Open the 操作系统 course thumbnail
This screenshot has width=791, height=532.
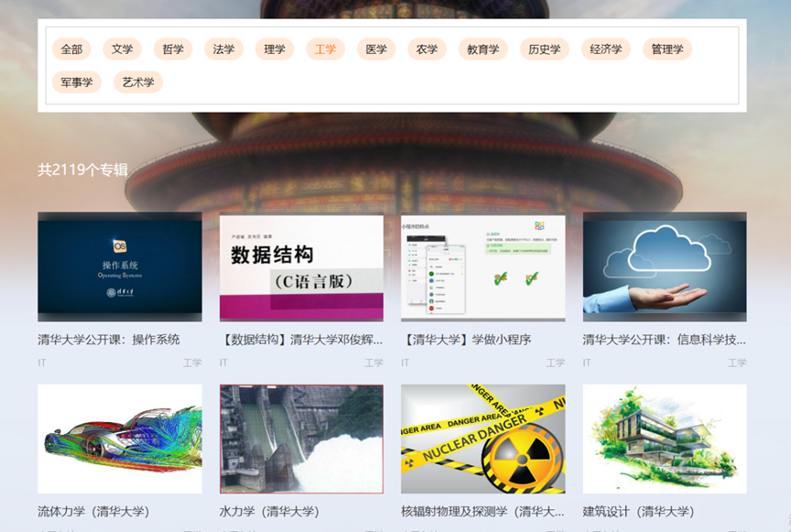[119, 266]
